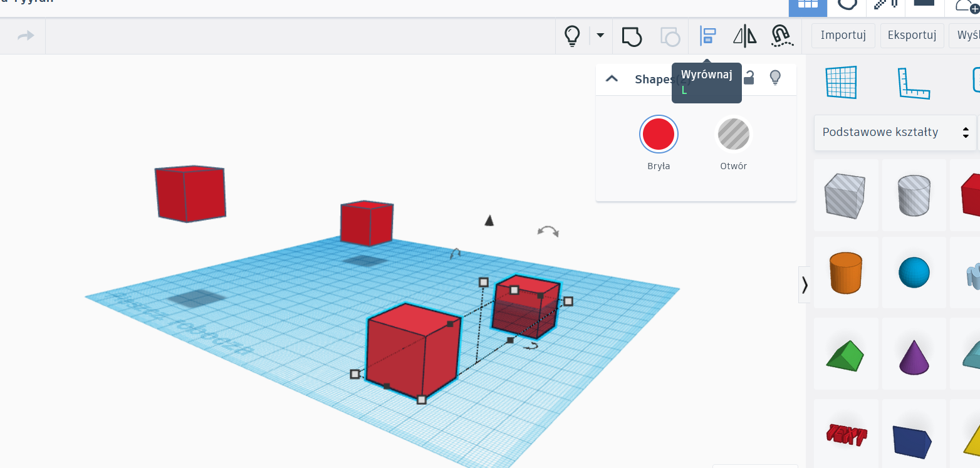Choose the red Bryła solid color swatch
Viewport: 980px width, 468px height.
pyautogui.click(x=659, y=134)
